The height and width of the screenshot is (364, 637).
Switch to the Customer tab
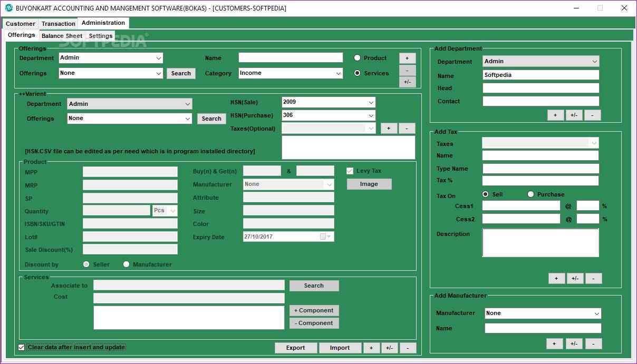click(21, 24)
